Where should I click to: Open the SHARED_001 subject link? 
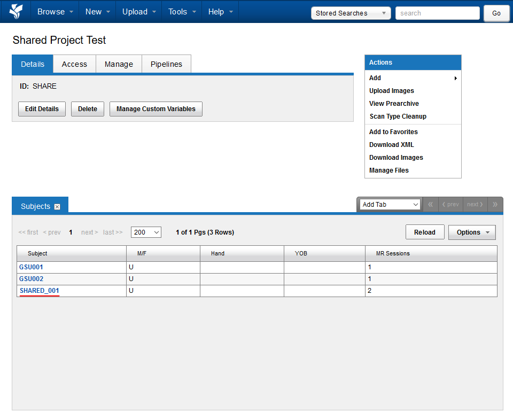click(39, 291)
